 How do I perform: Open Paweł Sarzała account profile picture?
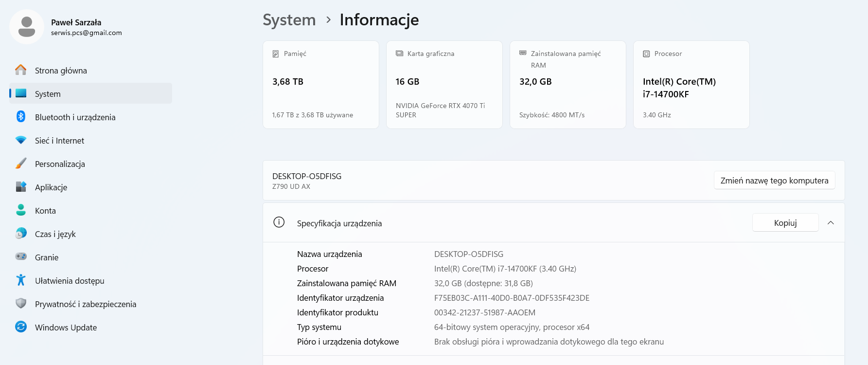pos(27,27)
